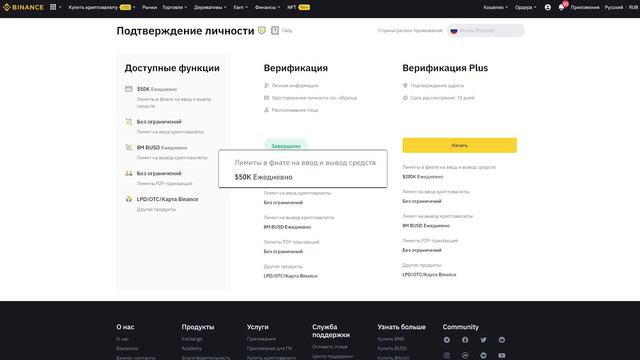Expand the Деривативы menu

(210, 7)
